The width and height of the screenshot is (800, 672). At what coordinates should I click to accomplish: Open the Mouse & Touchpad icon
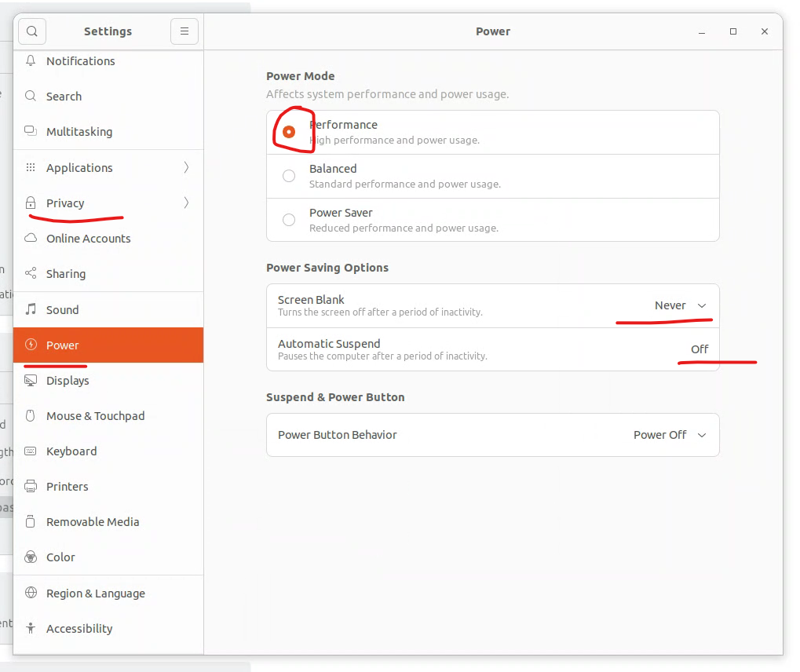point(30,415)
